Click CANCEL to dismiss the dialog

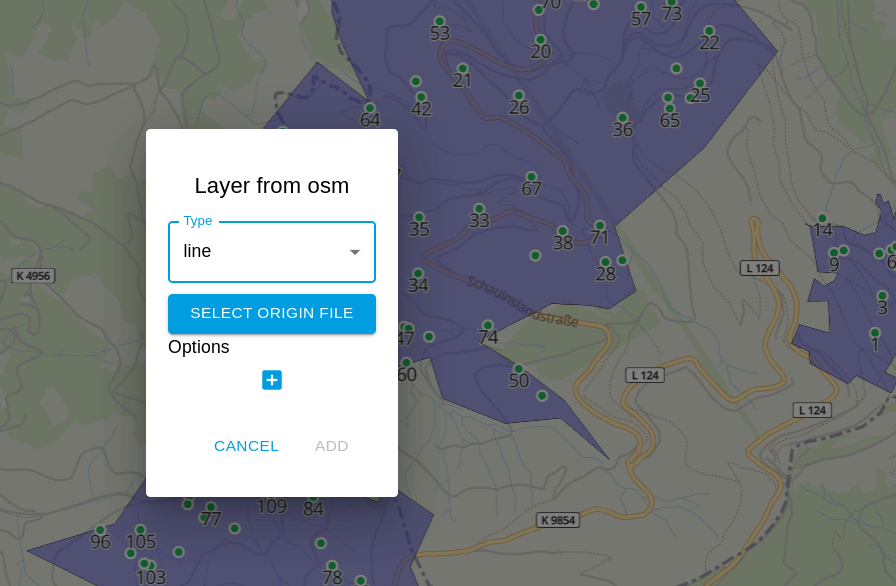click(246, 446)
